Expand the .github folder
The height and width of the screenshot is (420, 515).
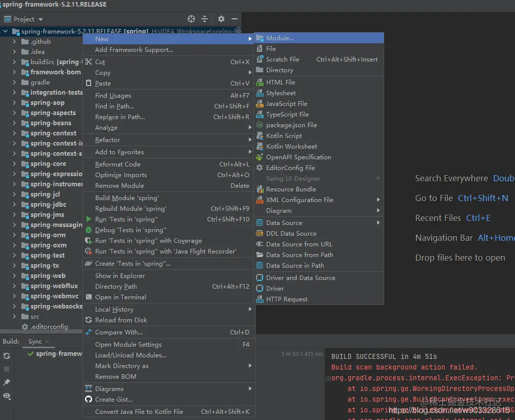tap(14, 42)
